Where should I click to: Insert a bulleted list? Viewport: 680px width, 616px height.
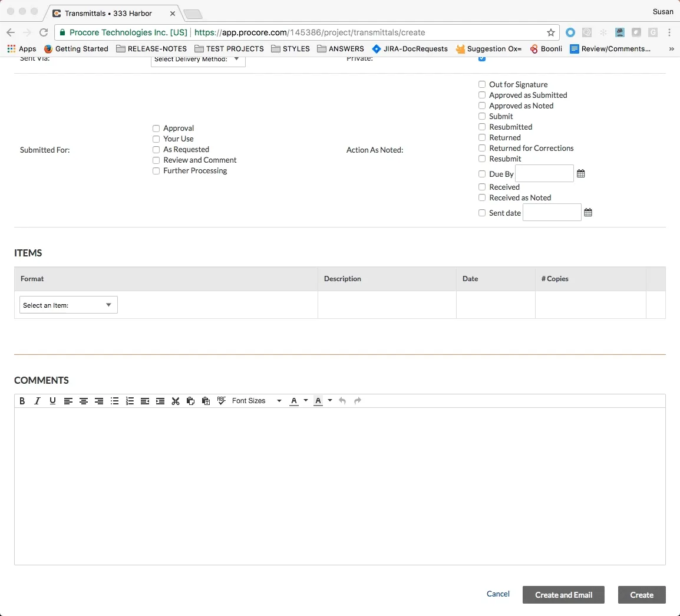coord(114,401)
